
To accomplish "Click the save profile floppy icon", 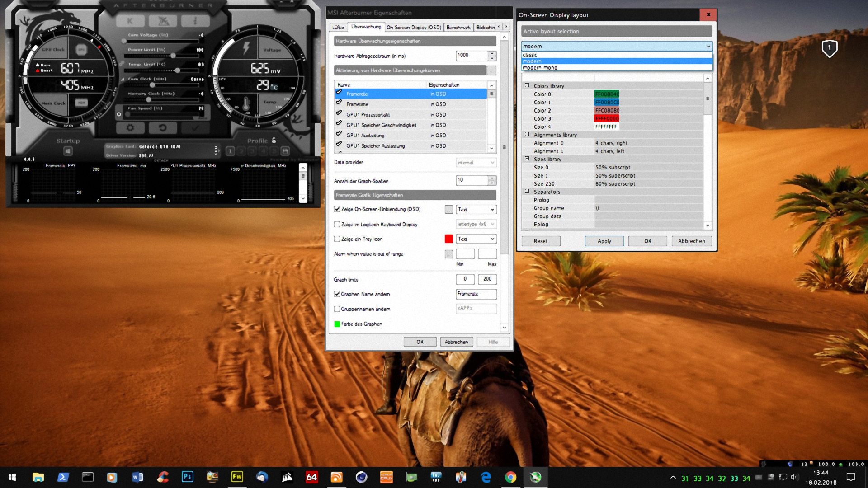I will [285, 151].
